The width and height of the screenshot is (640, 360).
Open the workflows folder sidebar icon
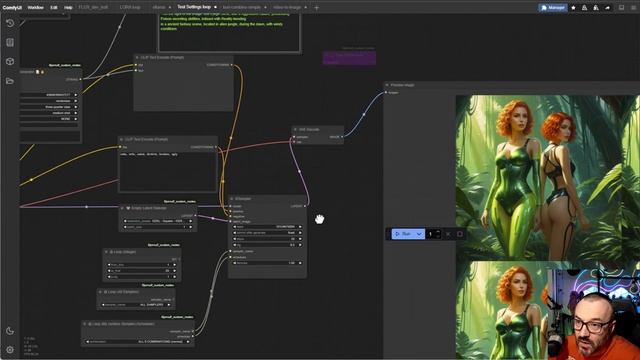(10, 81)
